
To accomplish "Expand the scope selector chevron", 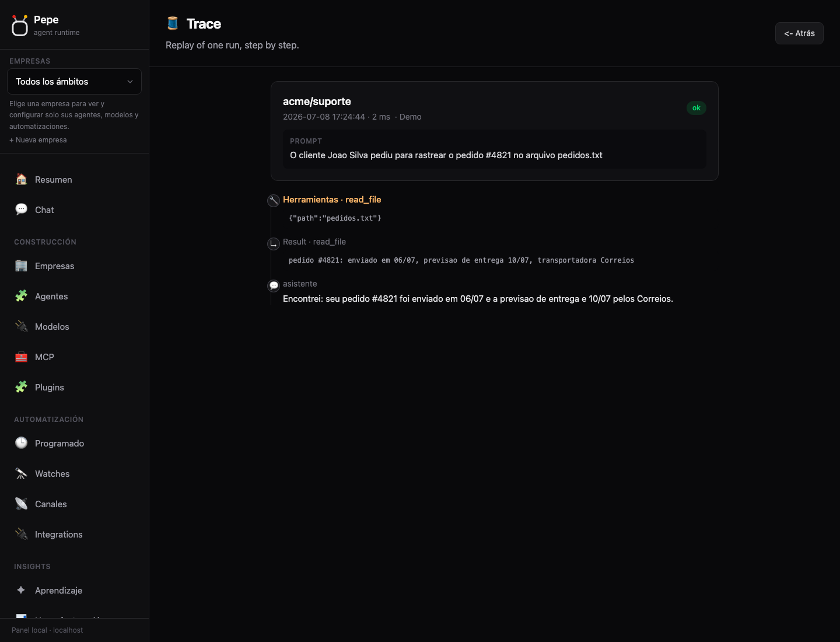I will 130,82.
